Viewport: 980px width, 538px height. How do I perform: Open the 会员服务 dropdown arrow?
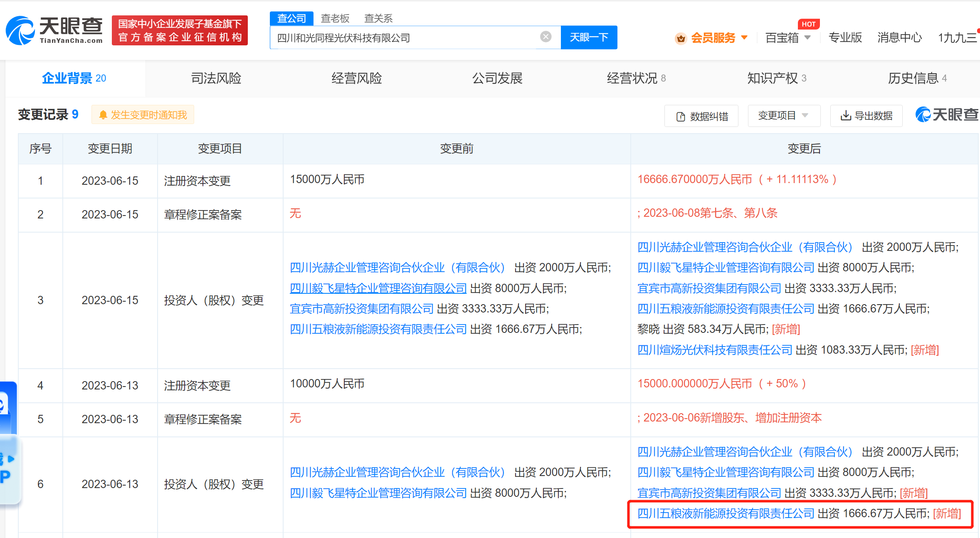(744, 38)
